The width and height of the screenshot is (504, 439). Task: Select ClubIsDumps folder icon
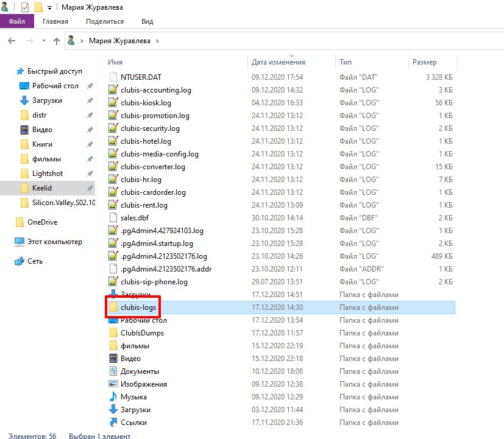click(113, 332)
